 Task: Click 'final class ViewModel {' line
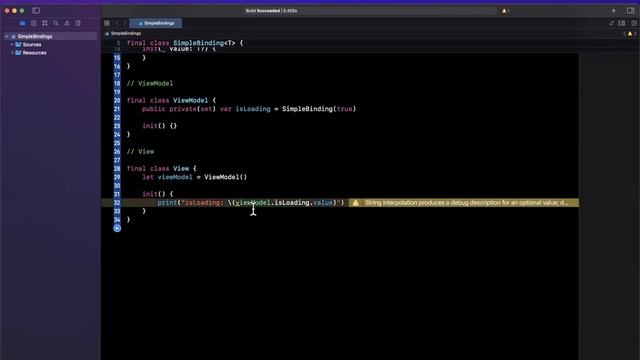(x=171, y=100)
